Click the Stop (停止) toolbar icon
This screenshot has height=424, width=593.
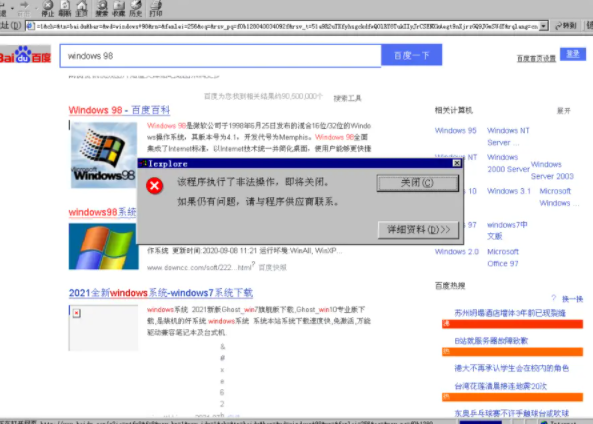[x=48, y=8]
